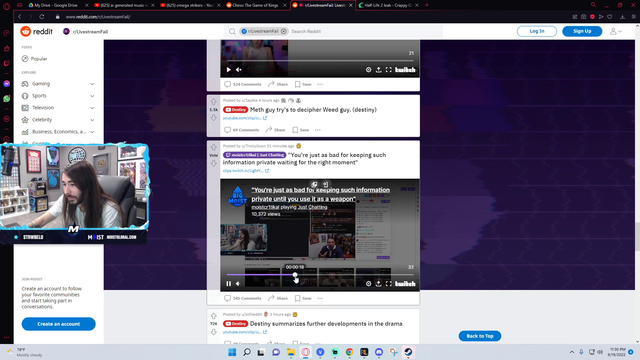Remove the r/LivestreamFail search filter chip

pos(284,31)
